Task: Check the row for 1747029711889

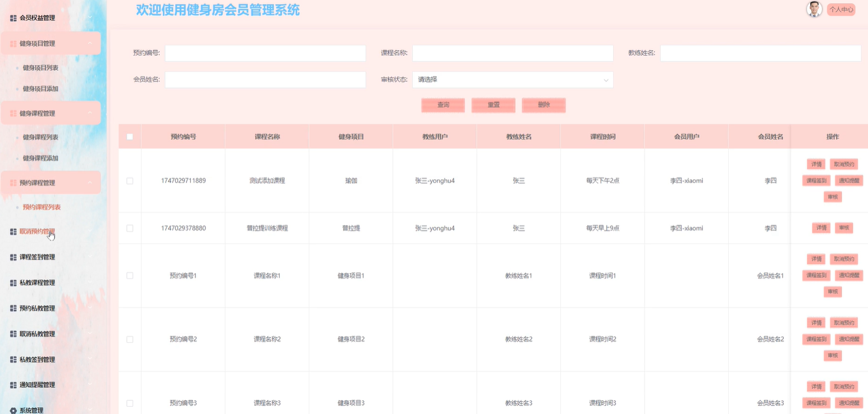Action: 130,181
